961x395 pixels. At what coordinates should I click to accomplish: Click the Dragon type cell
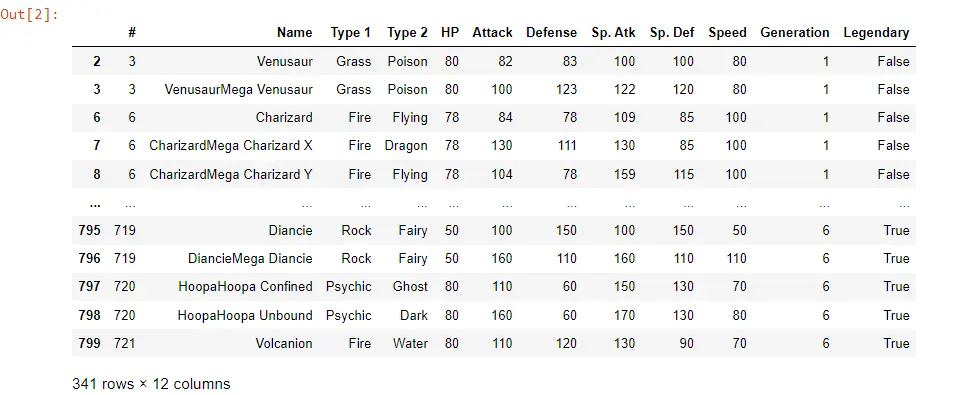coord(406,145)
